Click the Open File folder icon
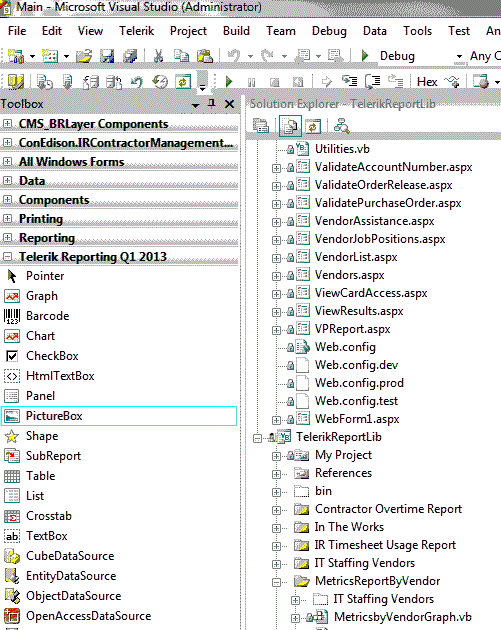 84,56
